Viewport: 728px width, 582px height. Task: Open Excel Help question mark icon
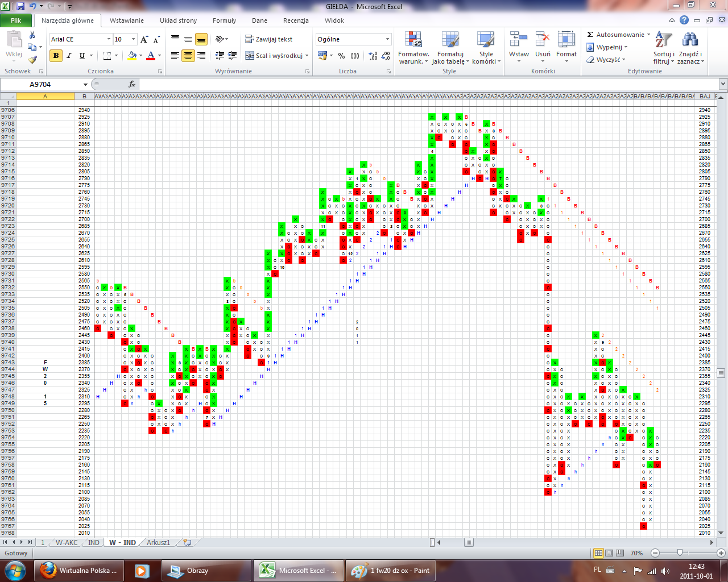(x=684, y=20)
